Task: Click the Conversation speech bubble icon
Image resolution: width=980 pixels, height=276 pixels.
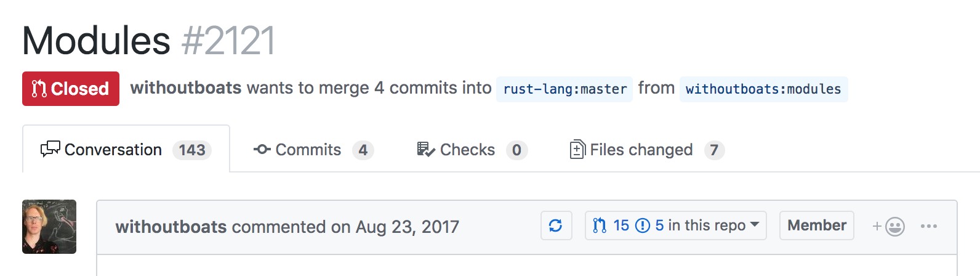Action: pos(50,149)
